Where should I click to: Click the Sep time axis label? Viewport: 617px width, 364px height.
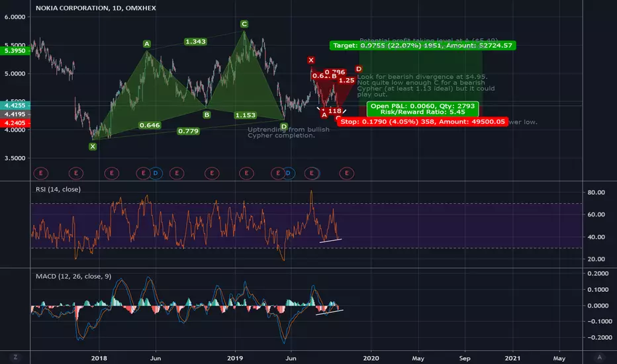(x=465, y=358)
